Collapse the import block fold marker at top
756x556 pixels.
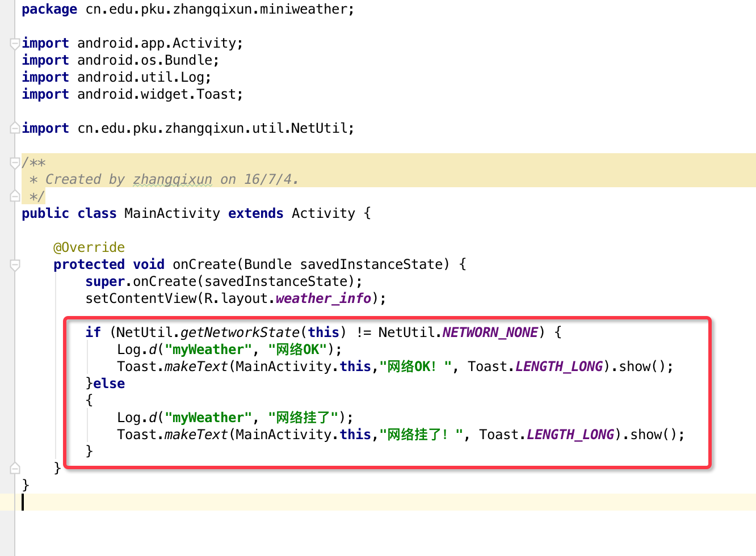click(x=15, y=44)
